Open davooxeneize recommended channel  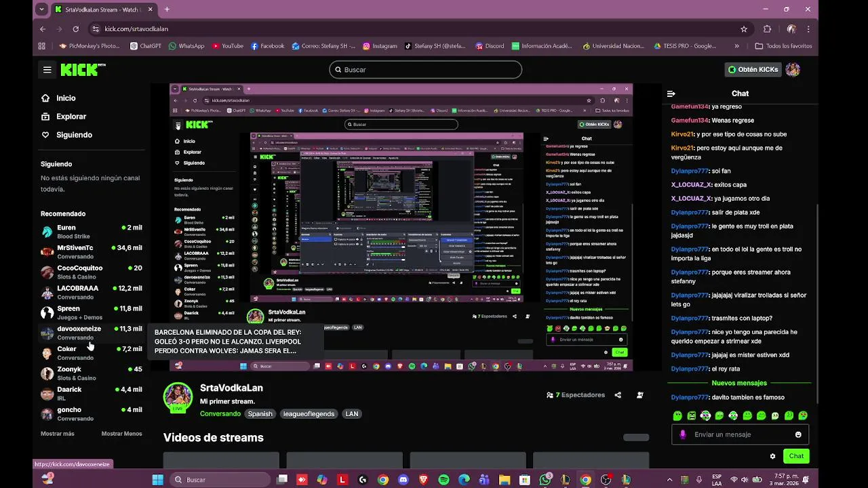[x=92, y=333]
